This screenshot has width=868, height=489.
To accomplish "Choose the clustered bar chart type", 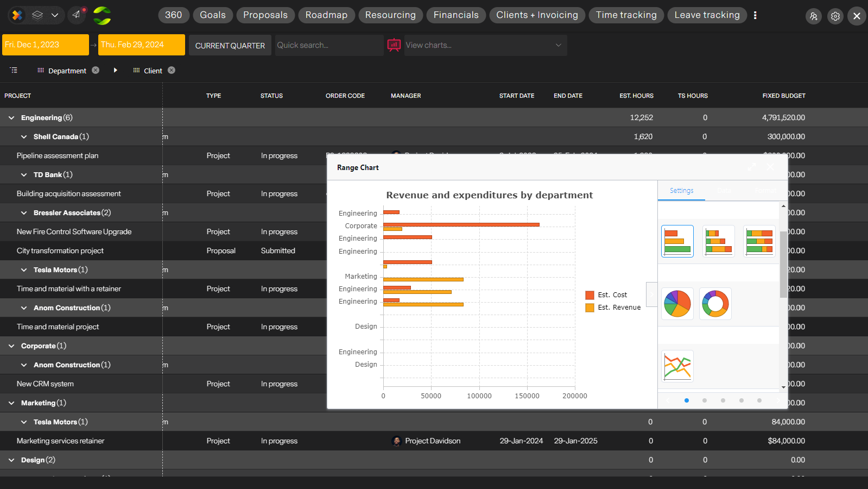I will click(677, 241).
